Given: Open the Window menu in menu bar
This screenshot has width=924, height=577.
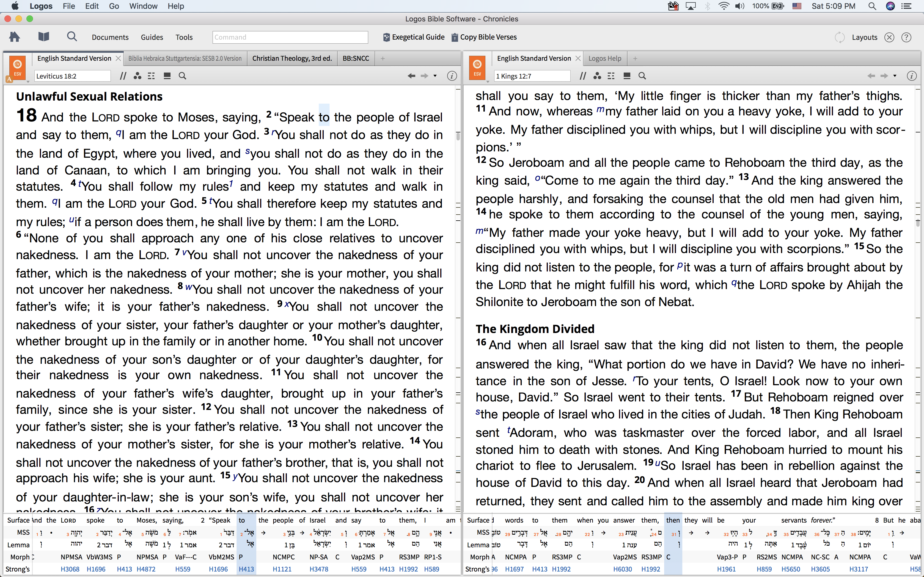Looking at the screenshot, I should click(x=143, y=6).
